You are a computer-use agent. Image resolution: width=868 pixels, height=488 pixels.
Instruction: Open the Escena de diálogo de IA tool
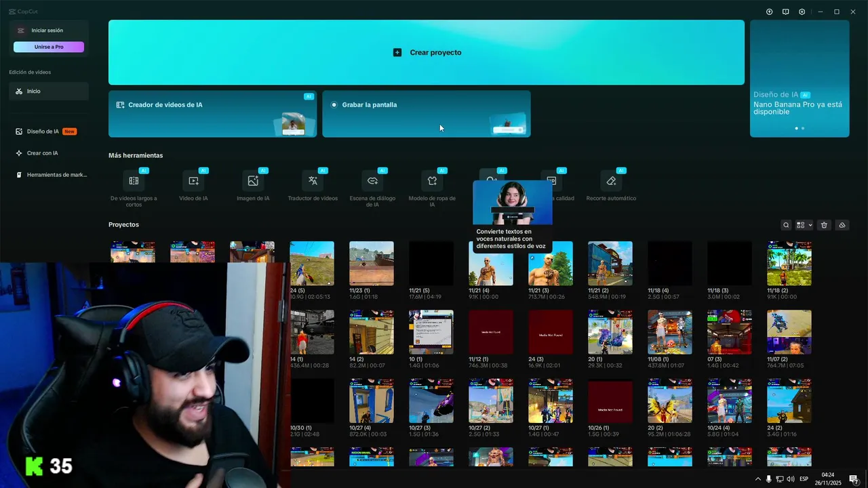coord(372,188)
